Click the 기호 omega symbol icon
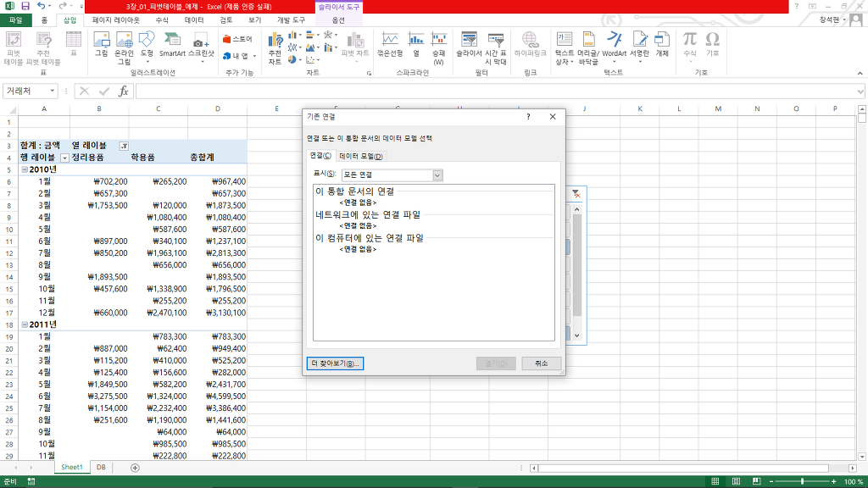 (712, 44)
